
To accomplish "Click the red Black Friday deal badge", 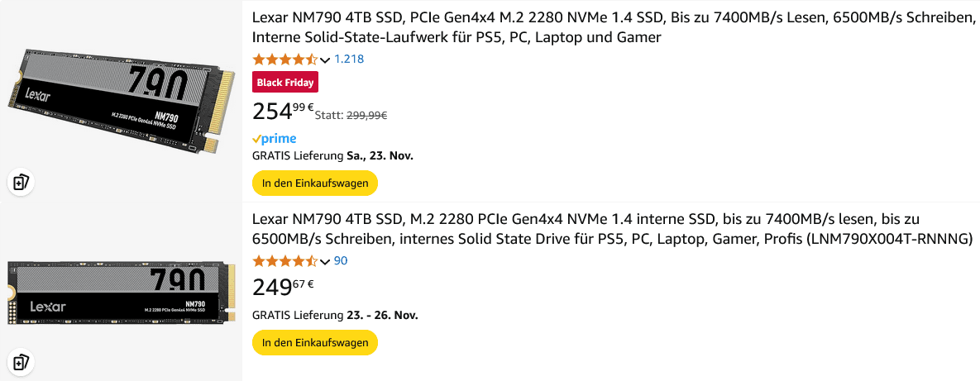I will coord(285,83).
